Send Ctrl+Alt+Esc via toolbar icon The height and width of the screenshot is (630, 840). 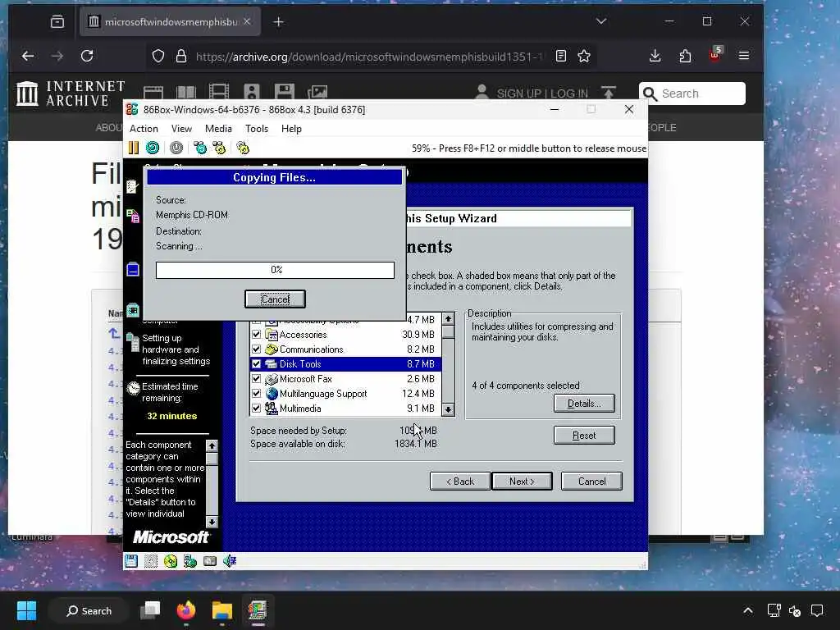(x=219, y=148)
